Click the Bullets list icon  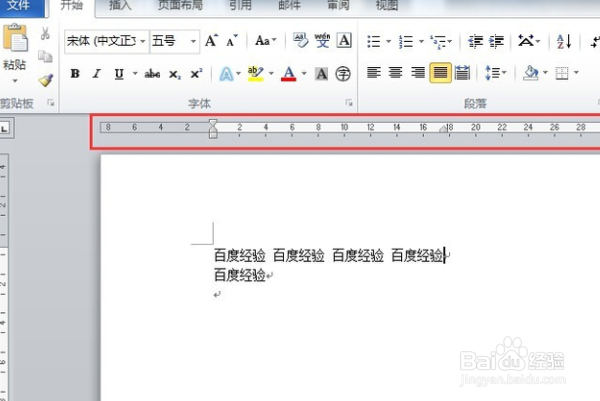(x=374, y=41)
